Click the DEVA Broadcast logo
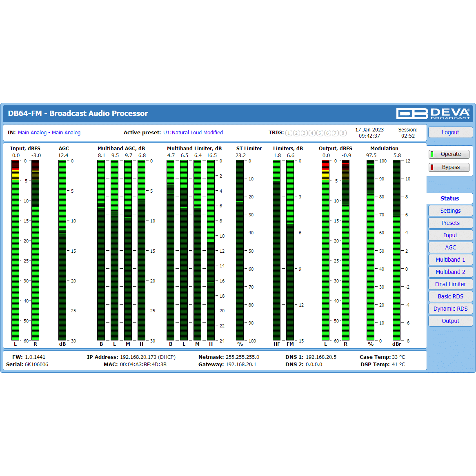Viewport: 476px width, 476px height. pos(433,113)
